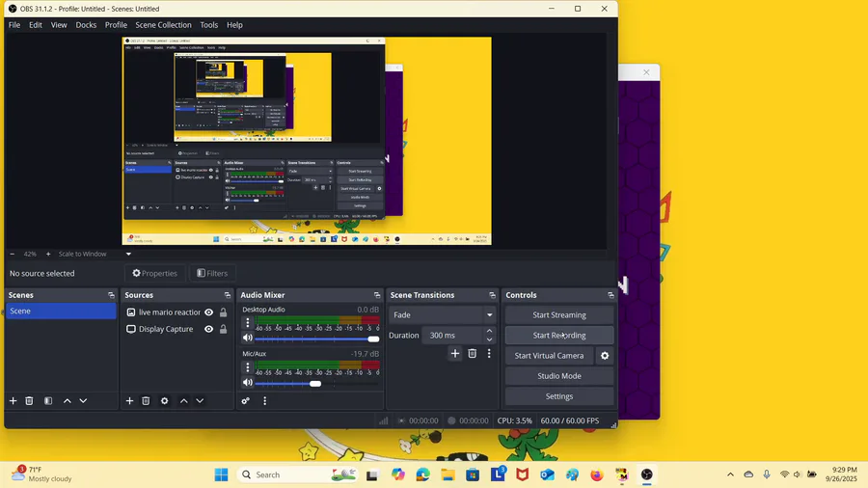Click Start Recording button
This screenshot has width=868, height=488.
pos(559,336)
